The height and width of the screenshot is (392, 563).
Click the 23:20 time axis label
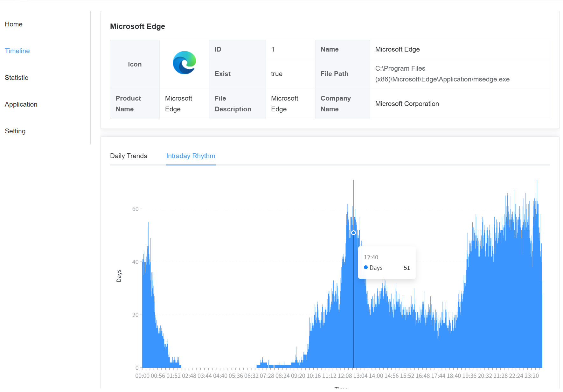[x=532, y=376]
